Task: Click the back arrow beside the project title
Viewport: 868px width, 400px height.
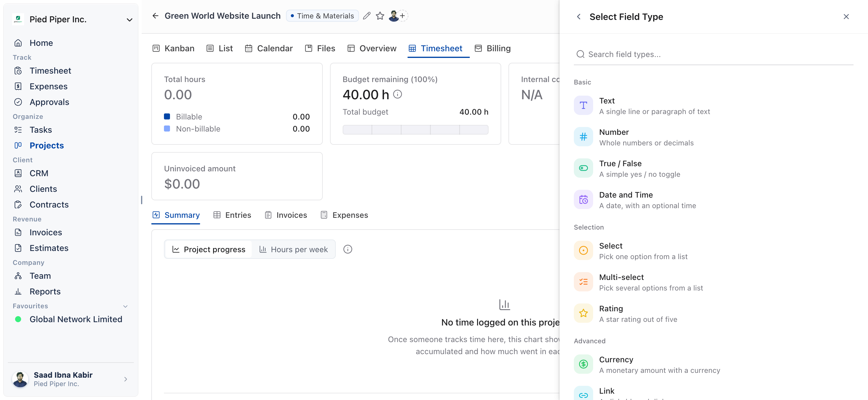Action: (x=155, y=16)
